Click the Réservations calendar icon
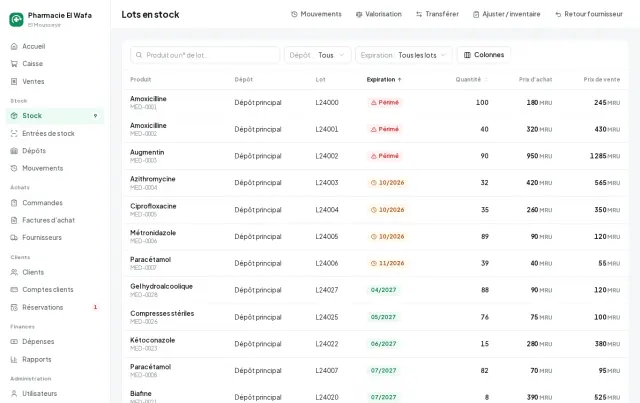 [14, 307]
